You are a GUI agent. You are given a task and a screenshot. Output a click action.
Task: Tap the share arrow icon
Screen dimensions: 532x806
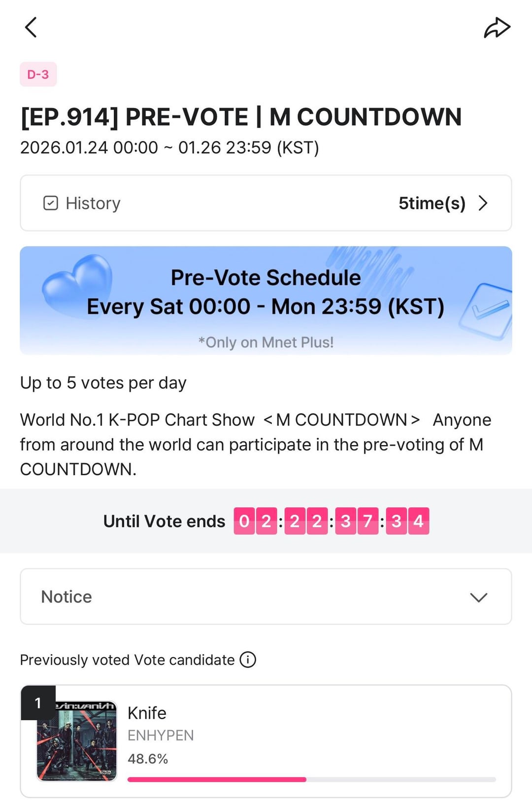(x=497, y=28)
